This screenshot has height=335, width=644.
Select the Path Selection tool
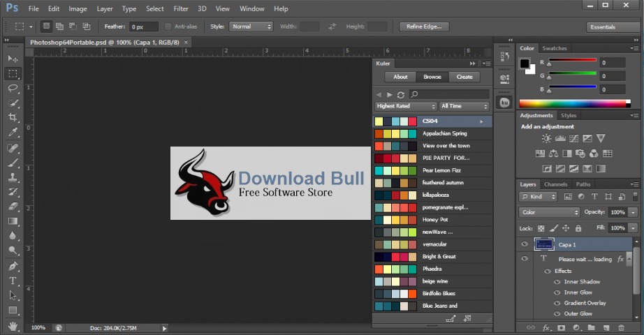(13, 295)
